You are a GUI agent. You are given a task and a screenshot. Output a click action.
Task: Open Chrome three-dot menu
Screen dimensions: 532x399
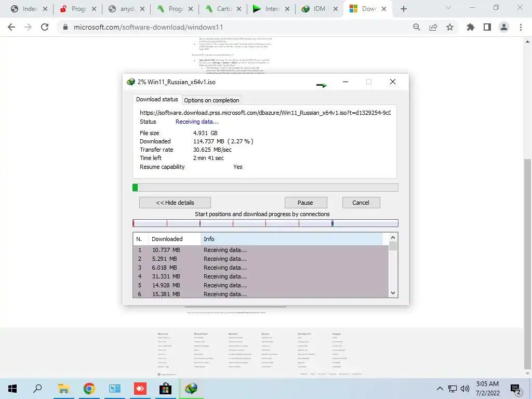tap(521, 27)
